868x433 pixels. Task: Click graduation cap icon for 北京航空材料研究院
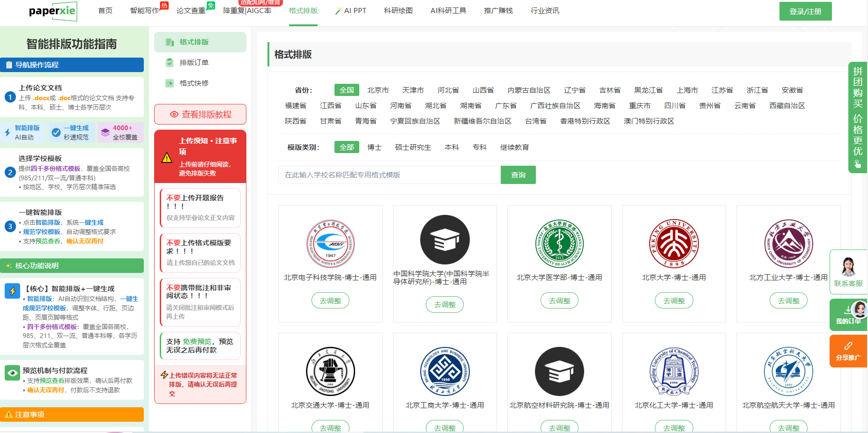tap(559, 371)
